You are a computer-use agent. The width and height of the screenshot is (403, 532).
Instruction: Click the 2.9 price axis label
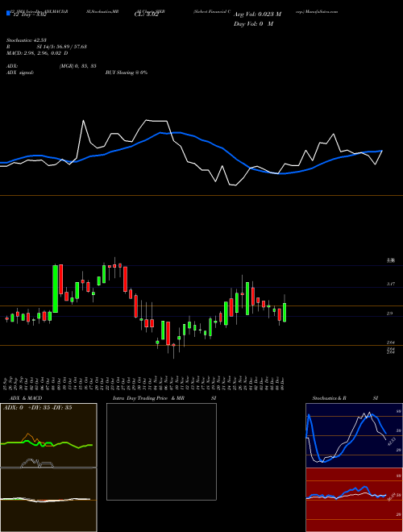click(390, 314)
